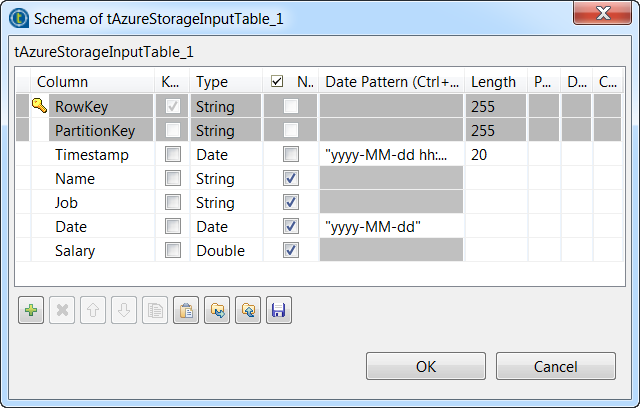Image resolution: width=640 pixels, height=408 pixels.
Task: Open Type dropdown for Timestamp row
Action: click(226, 155)
